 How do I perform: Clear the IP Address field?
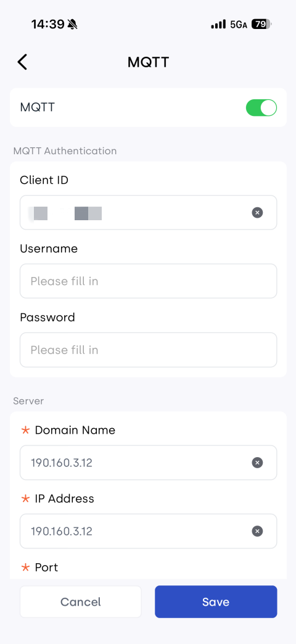(257, 532)
